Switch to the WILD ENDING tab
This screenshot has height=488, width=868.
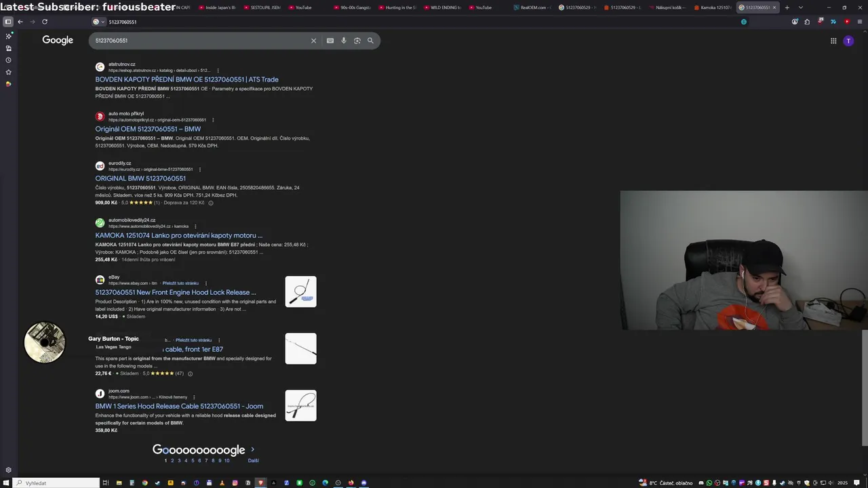pos(441,7)
